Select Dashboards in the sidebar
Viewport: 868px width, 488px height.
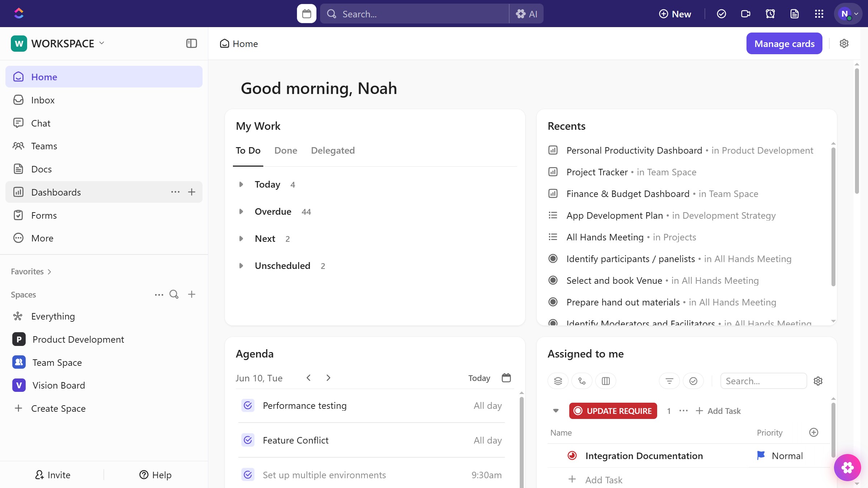click(56, 192)
